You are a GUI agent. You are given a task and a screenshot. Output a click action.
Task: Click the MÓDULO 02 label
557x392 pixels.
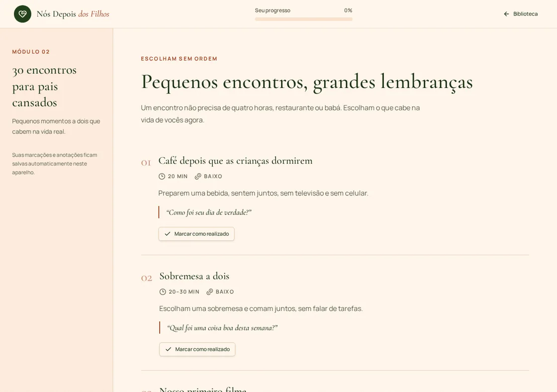31,52
